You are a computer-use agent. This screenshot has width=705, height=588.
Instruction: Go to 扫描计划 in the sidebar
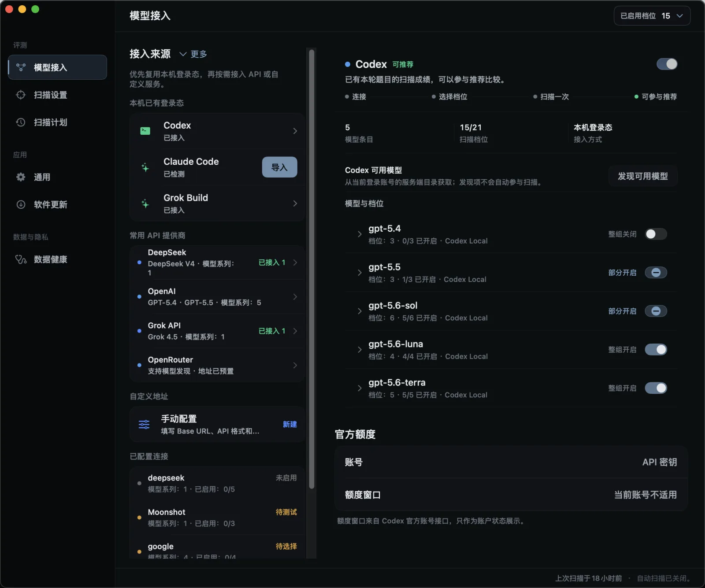click(57, 122)
